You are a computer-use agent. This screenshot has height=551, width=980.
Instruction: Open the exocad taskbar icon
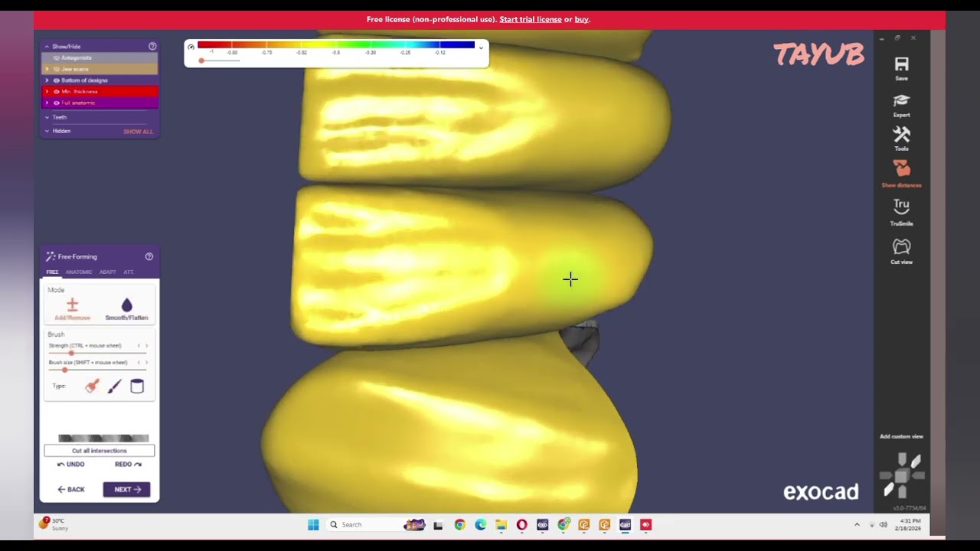click(x=542, y=524)
